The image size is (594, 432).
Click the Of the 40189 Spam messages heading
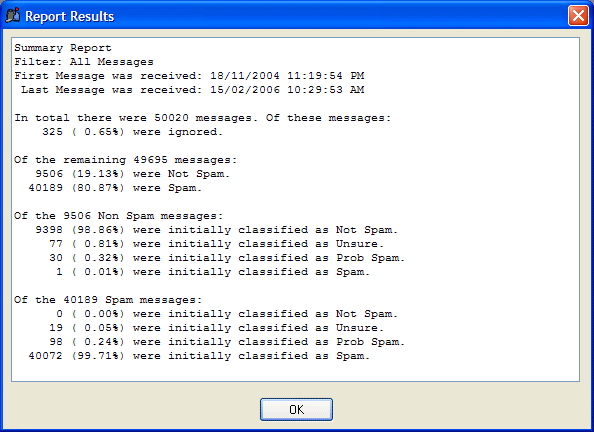[x=108, y=300]
